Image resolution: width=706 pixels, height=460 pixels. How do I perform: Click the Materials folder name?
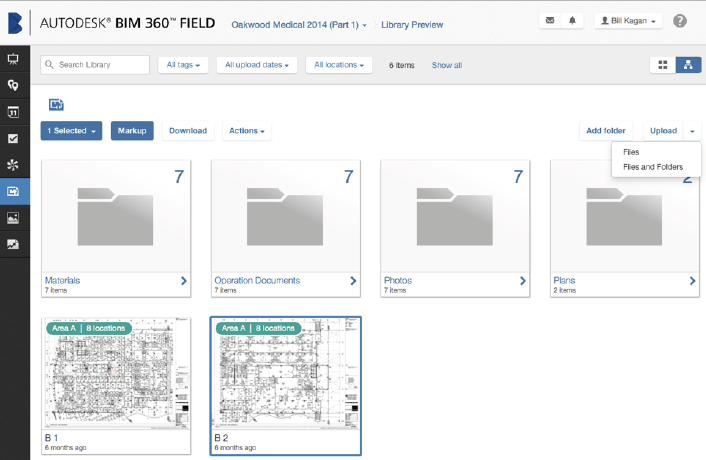[x=62, y=280]
